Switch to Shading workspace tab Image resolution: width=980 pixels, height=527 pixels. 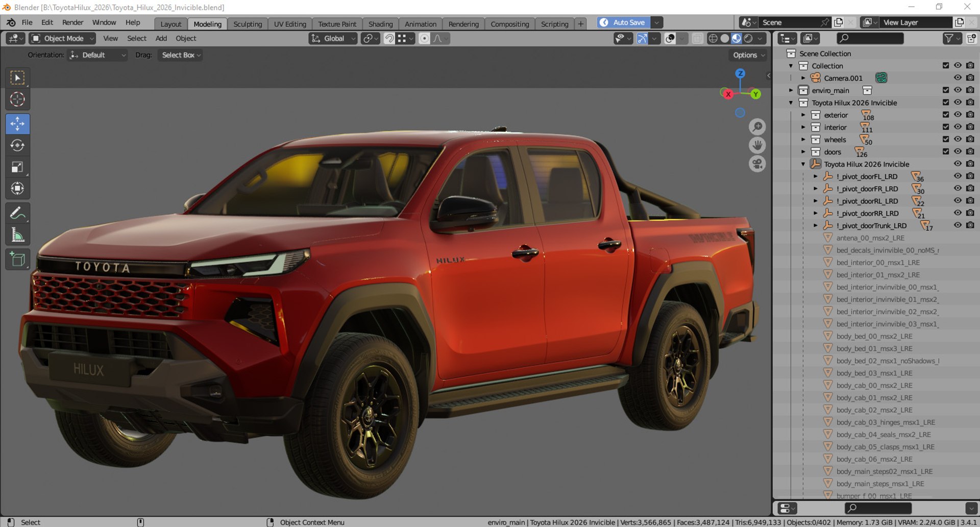[x=380, y=24]
